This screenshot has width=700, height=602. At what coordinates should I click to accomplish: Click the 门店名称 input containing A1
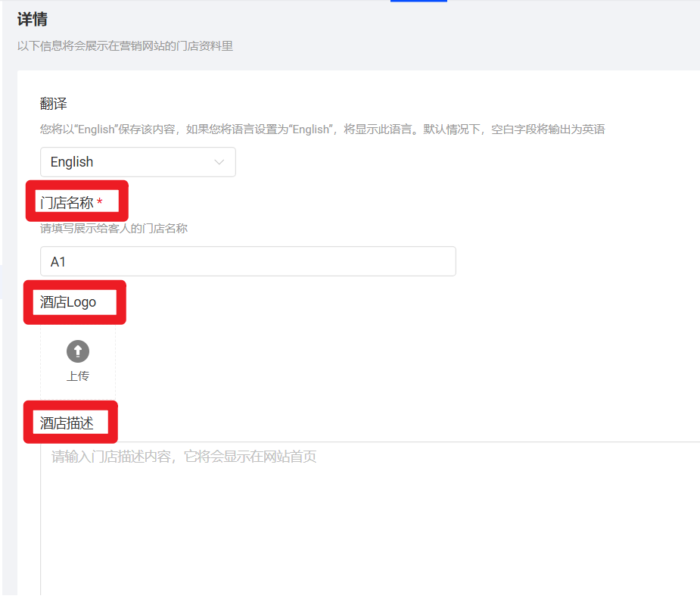[x=247, y=261]
